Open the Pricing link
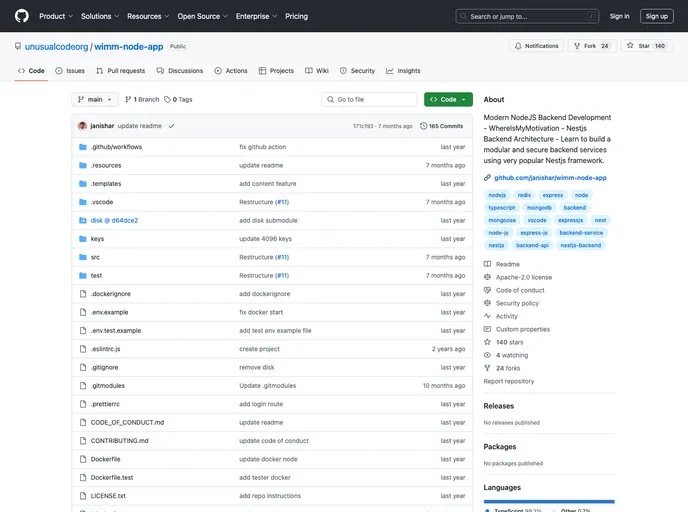 [297, 16]
